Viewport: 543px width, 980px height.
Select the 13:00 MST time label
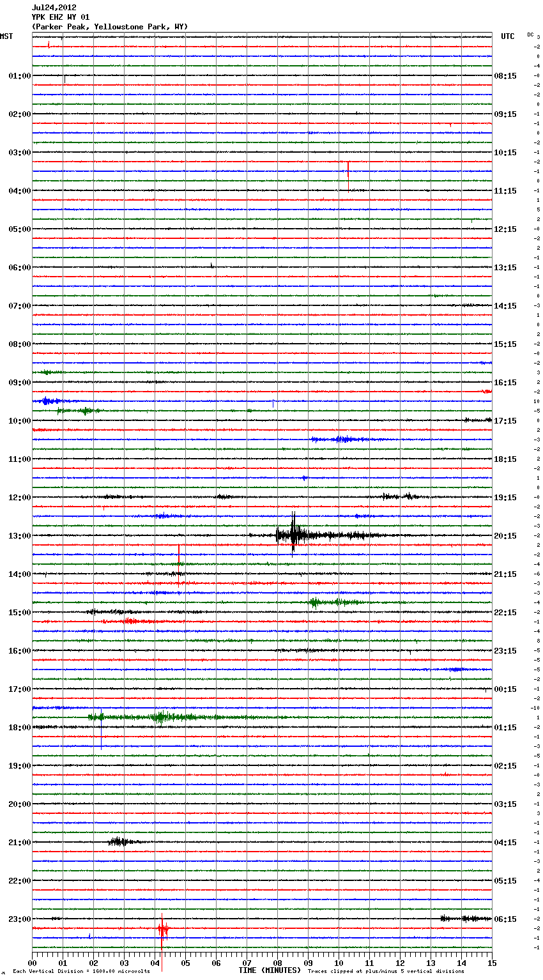pos(19,536)
